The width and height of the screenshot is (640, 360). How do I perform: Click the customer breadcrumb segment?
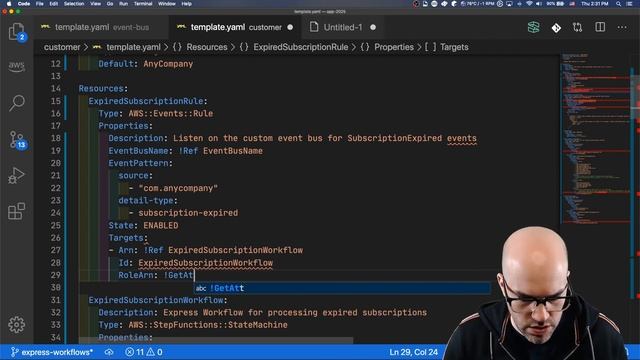(62, 47)
